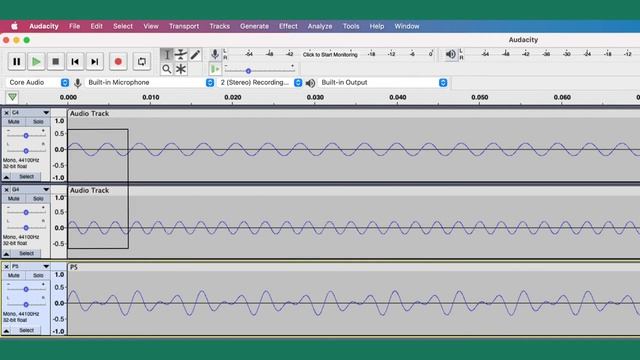Adjust the G4 track gain slider
Viewport: 640px width, 360px height.
coord(26,212)
